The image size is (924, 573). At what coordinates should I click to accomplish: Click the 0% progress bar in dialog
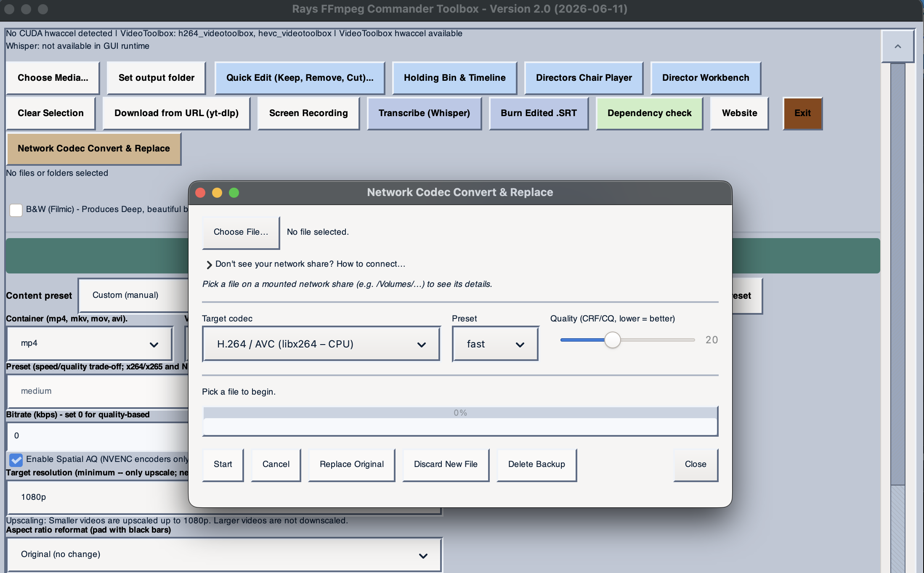[x=460, y=421]
